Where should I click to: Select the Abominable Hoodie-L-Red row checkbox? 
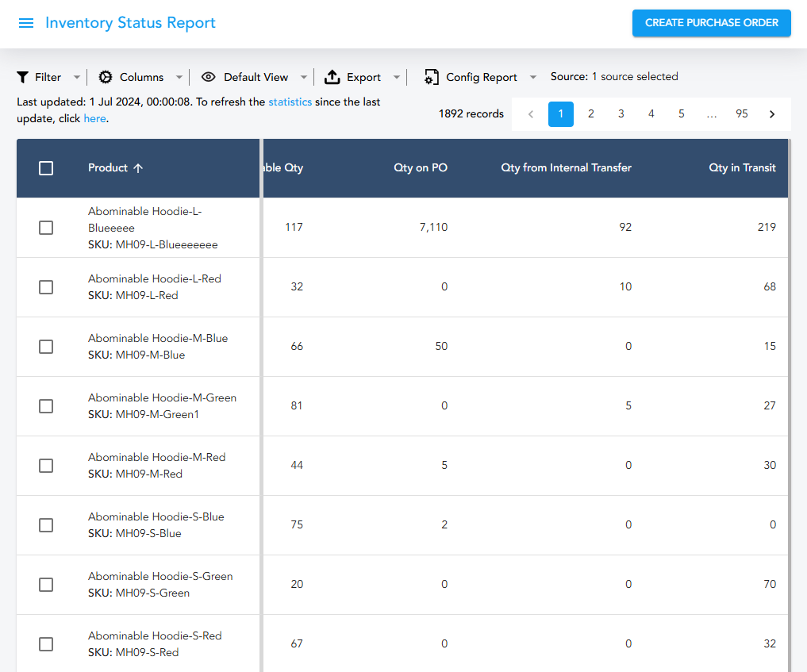[x=46, y=287]
